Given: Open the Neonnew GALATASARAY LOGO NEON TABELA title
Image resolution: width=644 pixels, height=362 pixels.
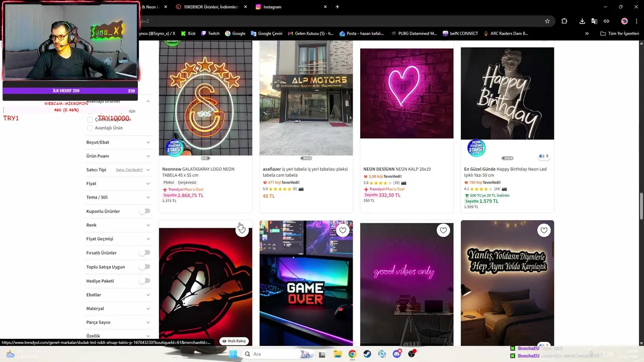Looking at the screenshot, I should [x=198, y=172].
